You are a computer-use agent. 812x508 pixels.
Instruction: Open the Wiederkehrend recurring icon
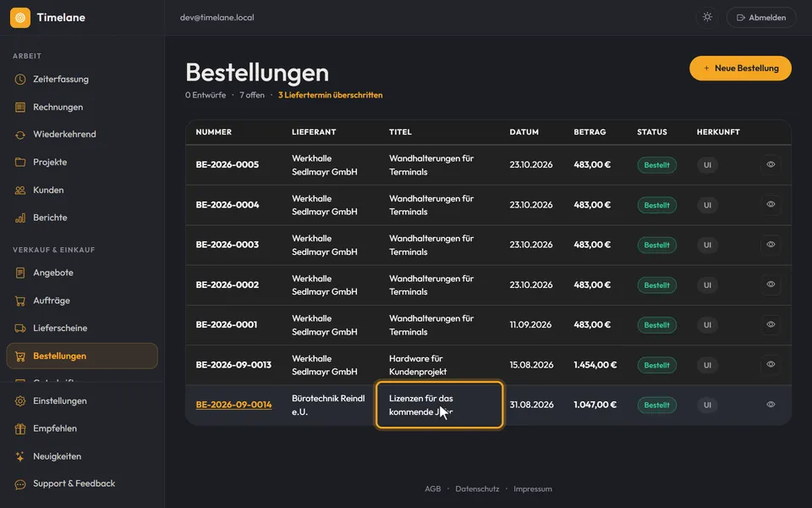pos(20,135)
